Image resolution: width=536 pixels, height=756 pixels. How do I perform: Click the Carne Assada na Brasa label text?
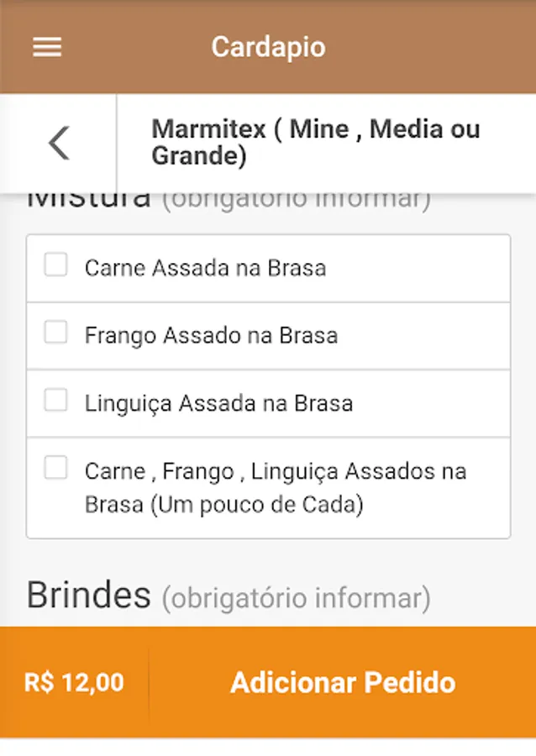tap(205, 269)
